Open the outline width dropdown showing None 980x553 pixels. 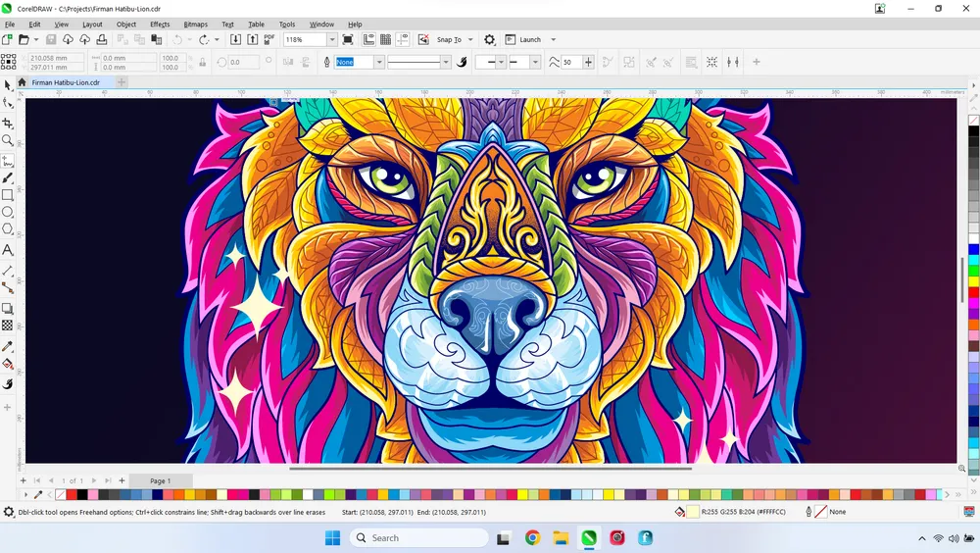pyautogui.click(x=379, y=62)
